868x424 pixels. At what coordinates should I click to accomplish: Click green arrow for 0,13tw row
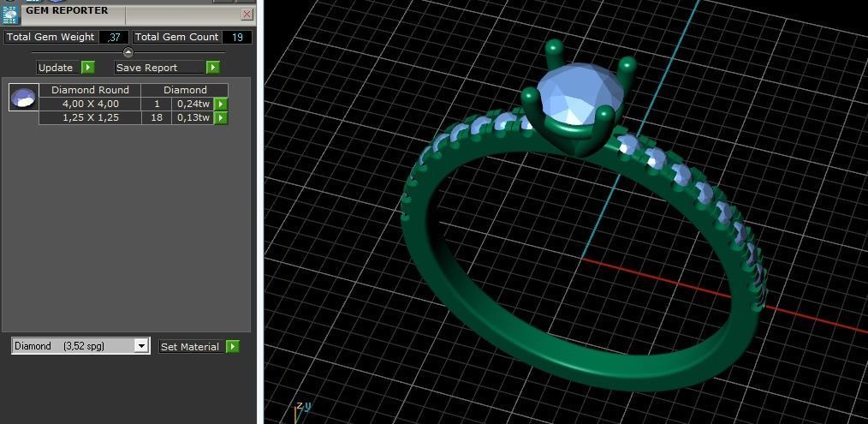click(x=221, y=117)
